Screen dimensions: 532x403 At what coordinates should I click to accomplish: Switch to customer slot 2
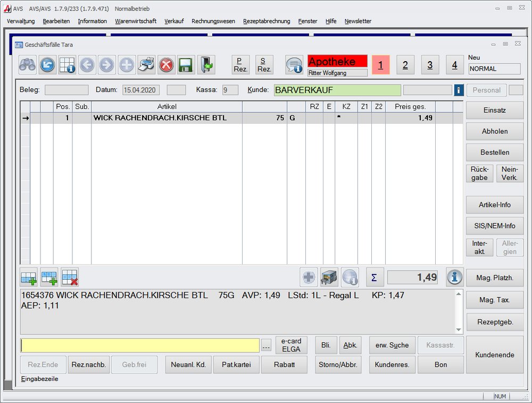pyautogui.click(x=405, y=65)
